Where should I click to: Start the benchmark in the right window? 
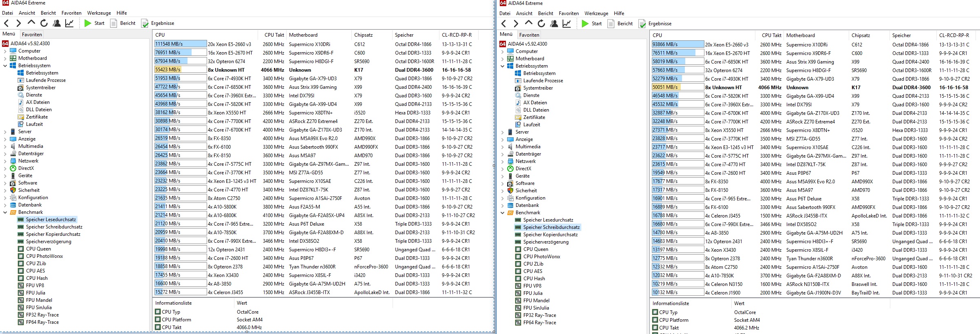(592, 24)
